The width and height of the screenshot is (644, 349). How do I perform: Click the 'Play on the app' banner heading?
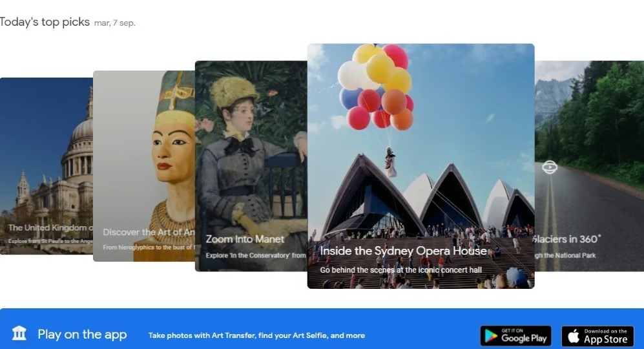pyautogui.click(x=82, y=334)
